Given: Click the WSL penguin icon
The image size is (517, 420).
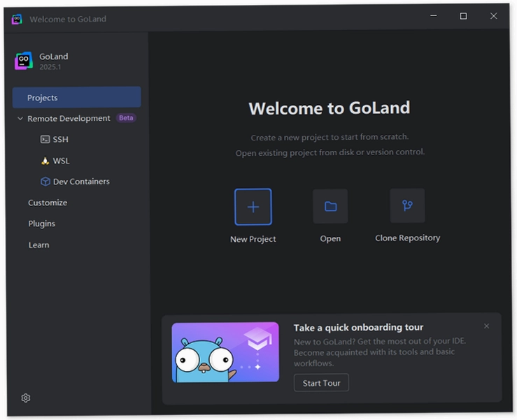Looking at the screenshot, I should [45, 161].
